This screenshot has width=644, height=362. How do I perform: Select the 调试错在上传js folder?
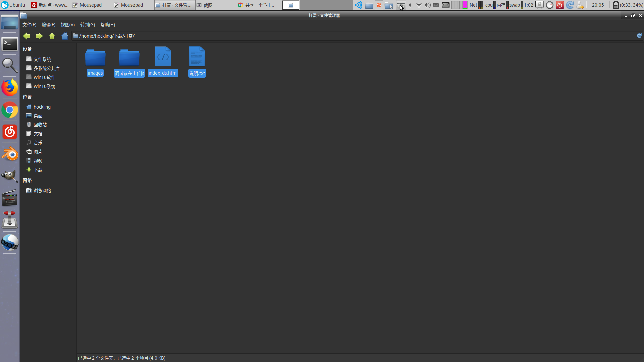tap(129, 63)
